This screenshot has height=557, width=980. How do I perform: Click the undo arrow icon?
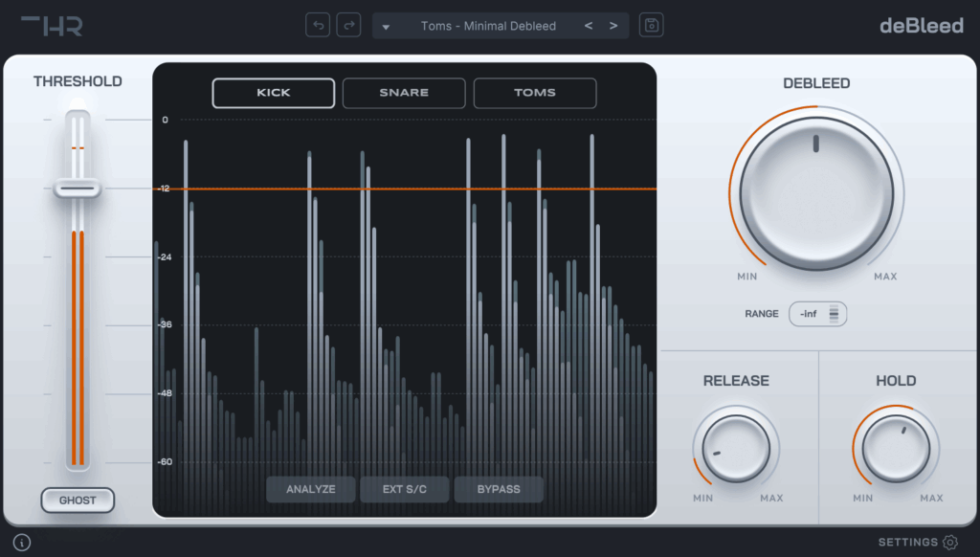pyautogui.click(x=318, y=25)
